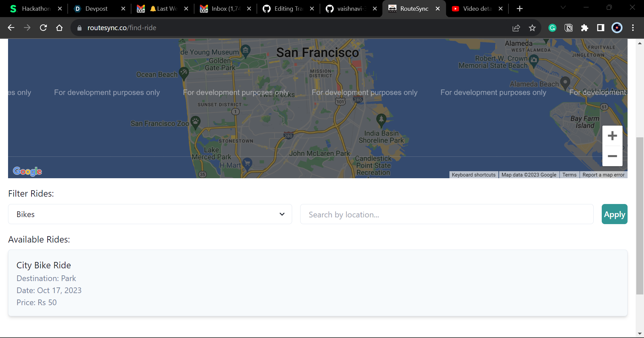Switch to the Editing GitHub tab

288,9
